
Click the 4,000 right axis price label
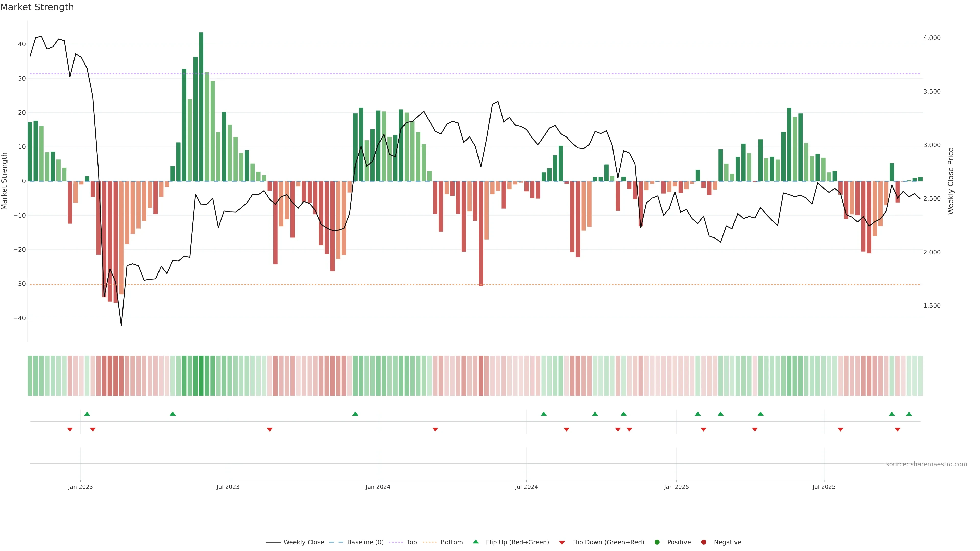(x=932, y=38)
